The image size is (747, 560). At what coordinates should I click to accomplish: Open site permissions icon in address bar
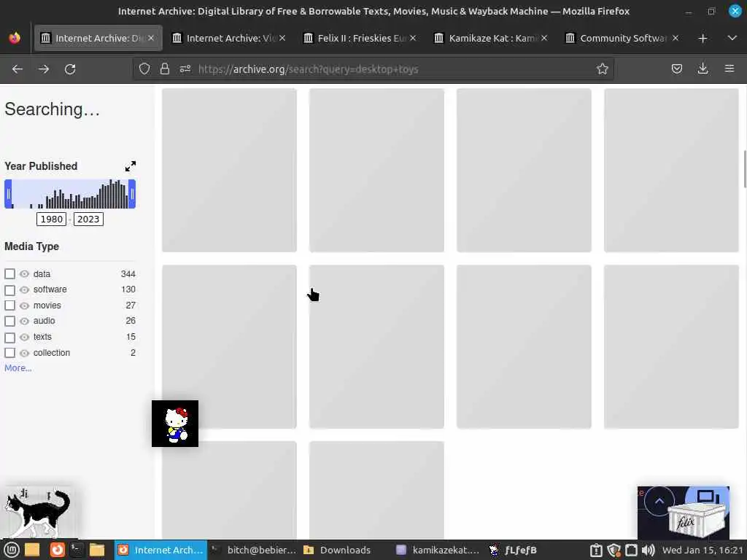click(185, 69)
